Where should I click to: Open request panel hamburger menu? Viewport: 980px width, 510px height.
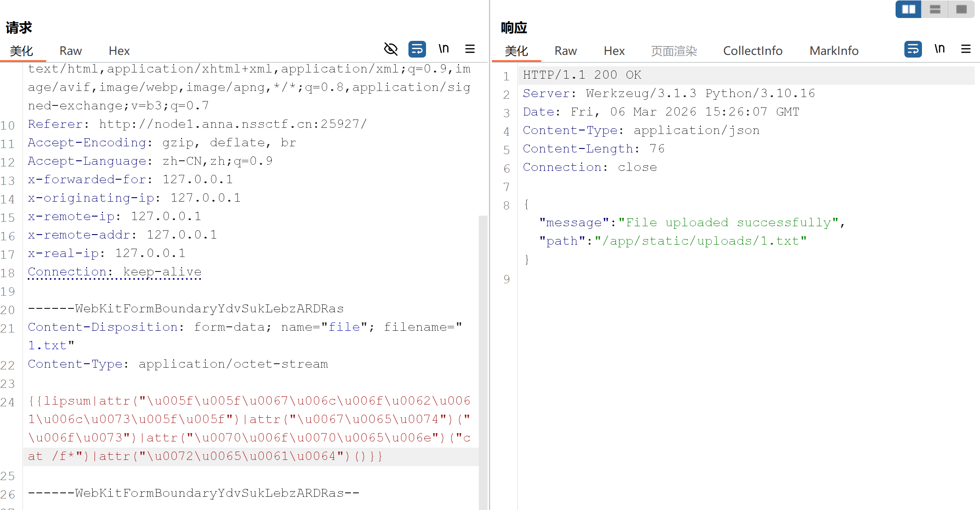(x=470, y=49)
